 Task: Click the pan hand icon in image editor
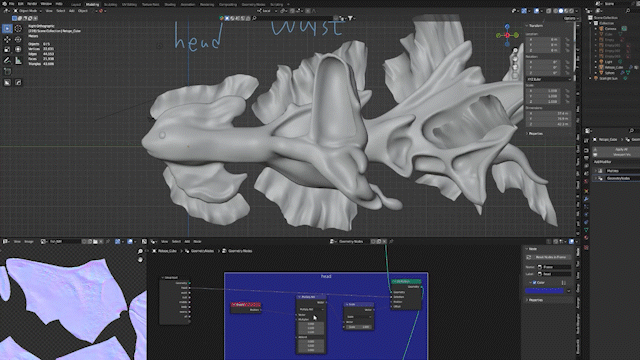(140, 260)
